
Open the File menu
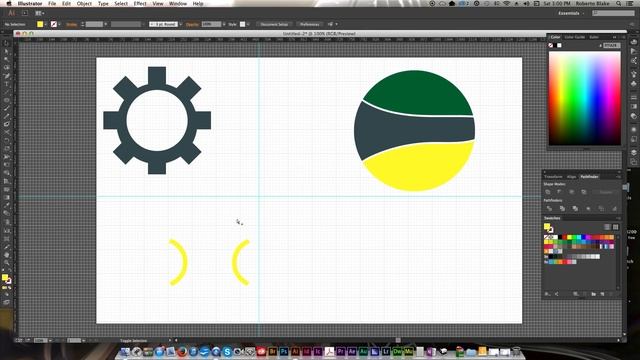click(52, 4)
